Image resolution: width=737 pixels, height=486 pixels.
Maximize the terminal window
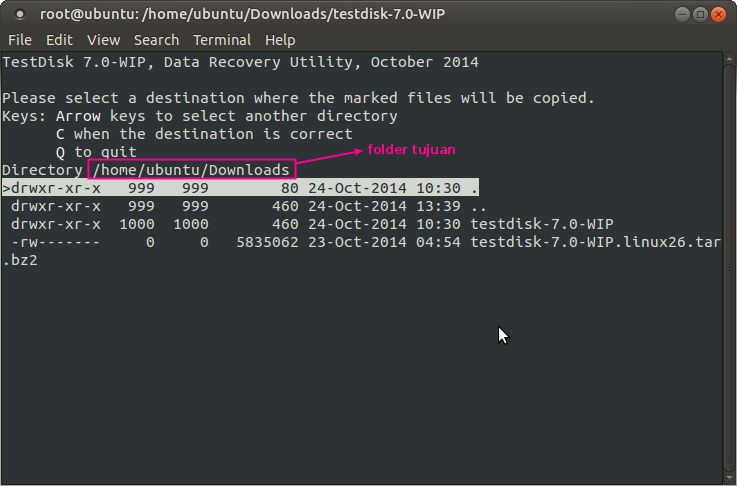pos(700,15)
